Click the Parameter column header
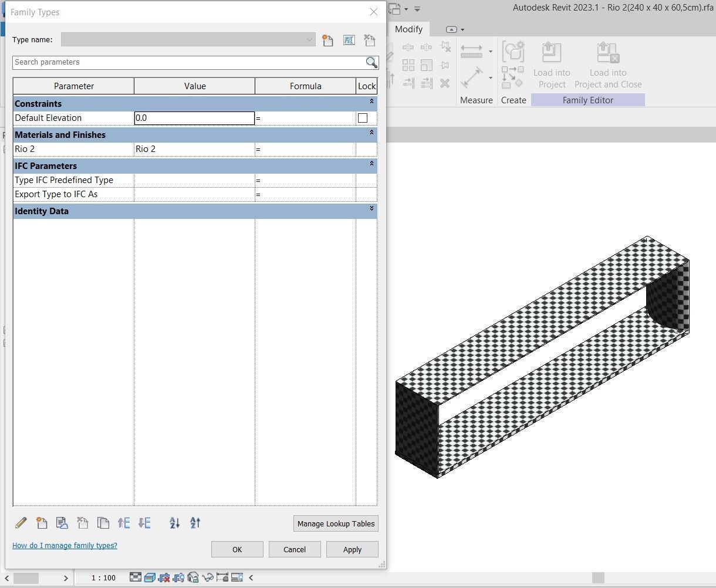This screenshot has width=716, height=588. 74,86
